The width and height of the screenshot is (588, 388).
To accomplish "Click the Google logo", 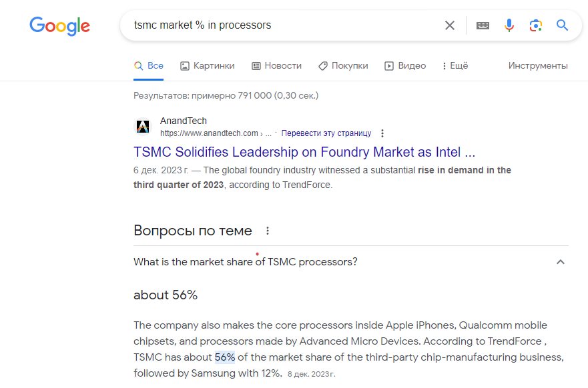I will 59,26.
